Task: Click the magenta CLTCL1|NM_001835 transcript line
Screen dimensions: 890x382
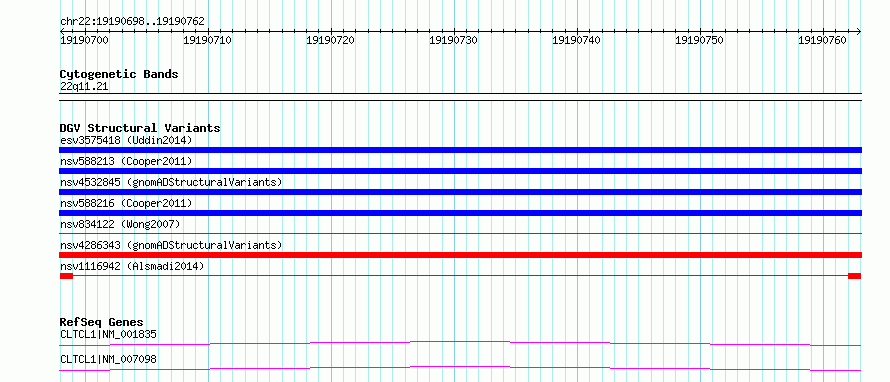Action: coord(460,343)
